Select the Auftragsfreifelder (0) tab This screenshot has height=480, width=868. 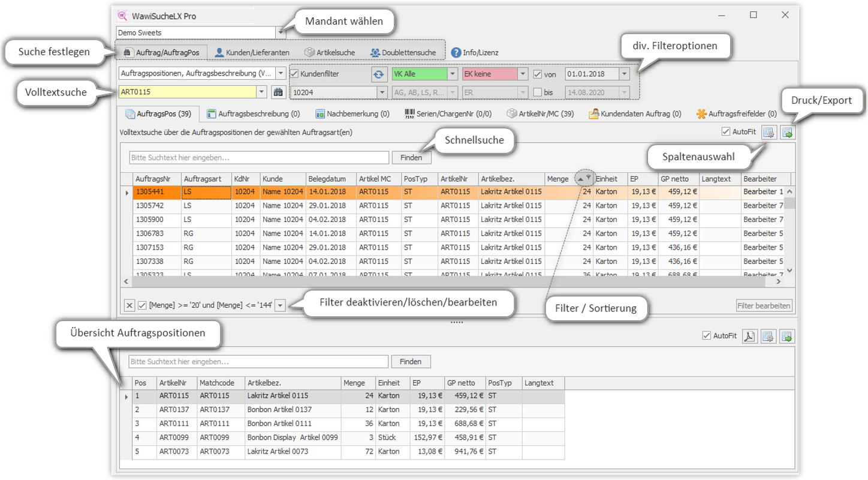[x=736, y=113]
